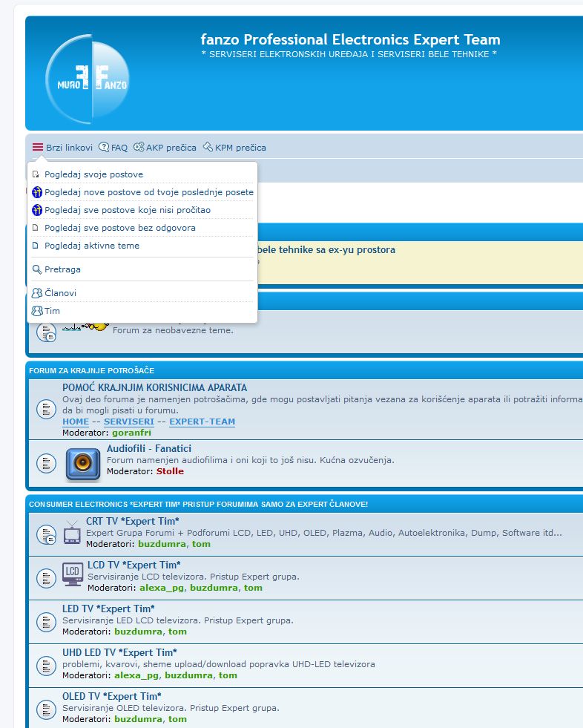Open Pretraga search from quick links
This screenshot has height=728, width=583.
(x=62, y=269)
